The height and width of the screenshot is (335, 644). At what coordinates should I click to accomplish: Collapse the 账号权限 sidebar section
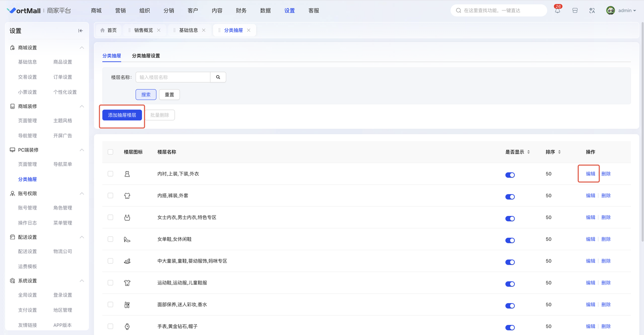82,193
